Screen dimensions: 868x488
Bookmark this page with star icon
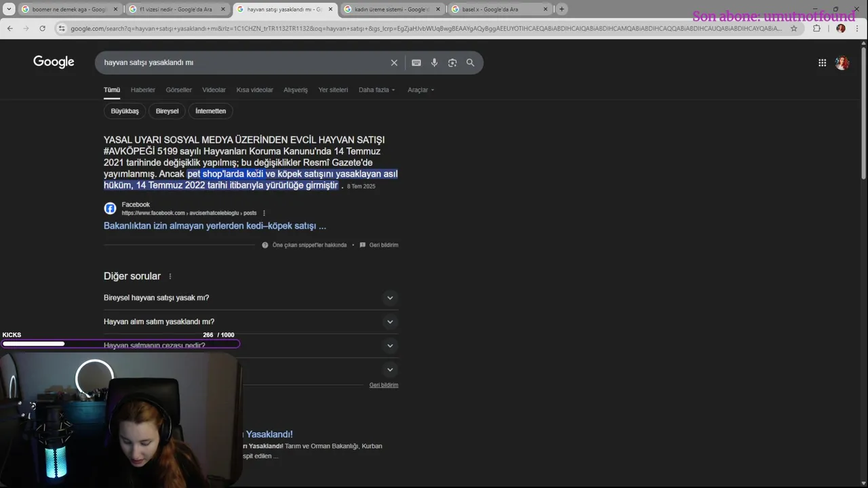click(793, 28)
